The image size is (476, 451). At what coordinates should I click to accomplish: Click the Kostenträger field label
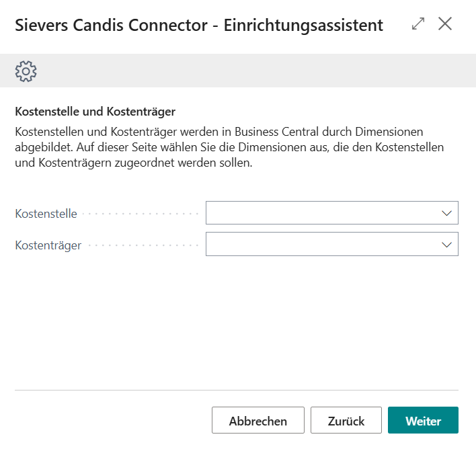(48, 245)
